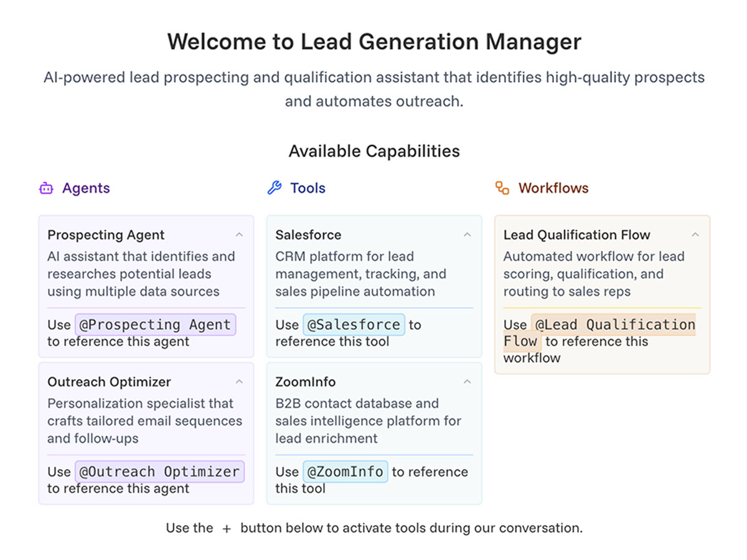Select the Agents section heading
The width and height of the screenshot is (747, 560).
[86, 188]
